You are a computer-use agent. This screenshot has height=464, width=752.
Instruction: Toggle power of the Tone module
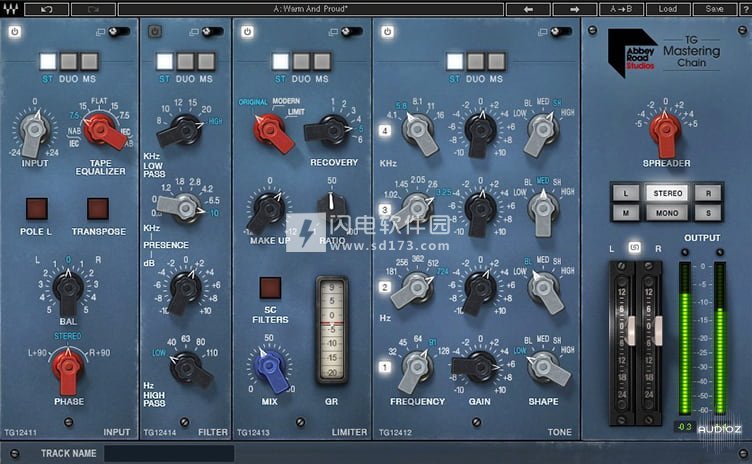click(x=388, y=32)
